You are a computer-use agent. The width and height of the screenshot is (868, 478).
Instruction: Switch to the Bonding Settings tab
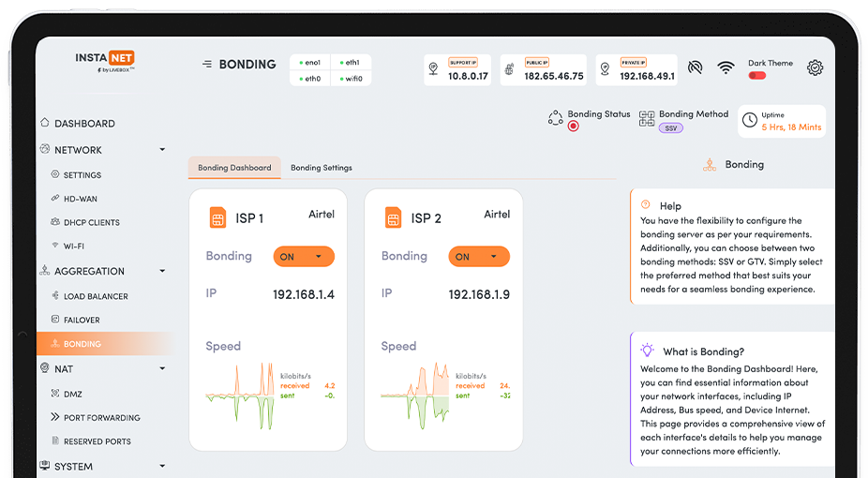tap(322, 168)
